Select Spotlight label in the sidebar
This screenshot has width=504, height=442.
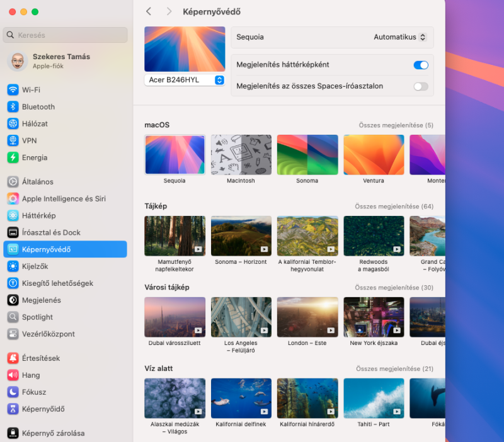coord(37,317)
